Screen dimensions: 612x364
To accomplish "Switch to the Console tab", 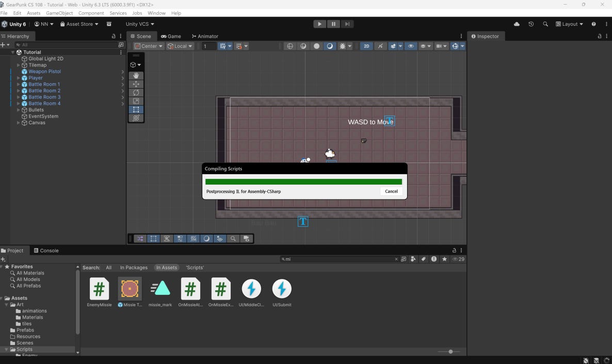I will point(46,251).
